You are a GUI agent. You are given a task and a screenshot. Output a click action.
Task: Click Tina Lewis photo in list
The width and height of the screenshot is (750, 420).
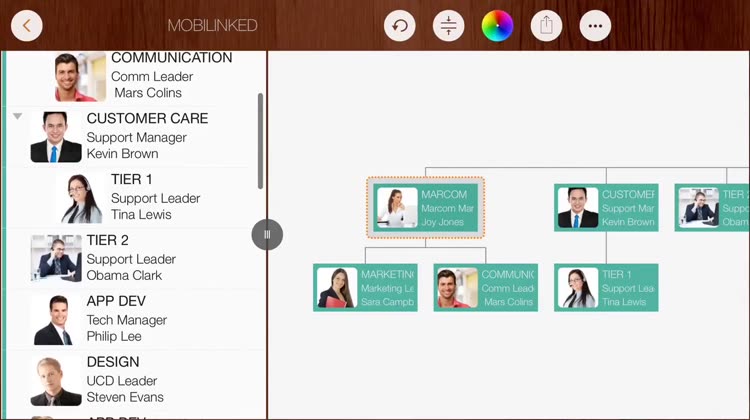click(x=80, y=198)
